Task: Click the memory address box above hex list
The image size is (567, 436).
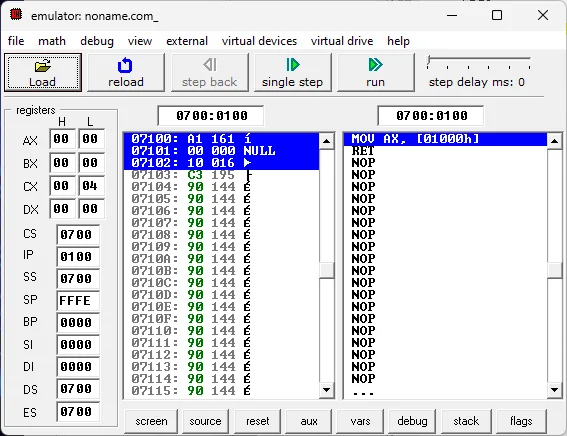Action: click(210, 116)
